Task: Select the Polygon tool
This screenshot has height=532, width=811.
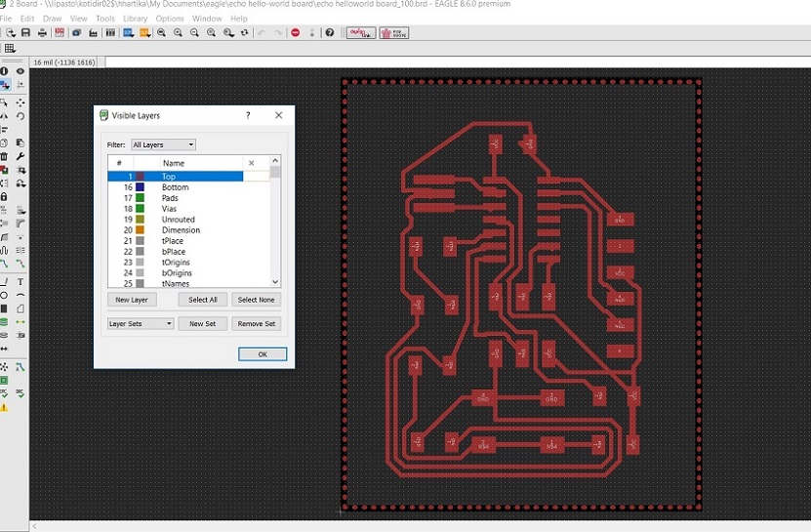Action: tap(20, 309)
